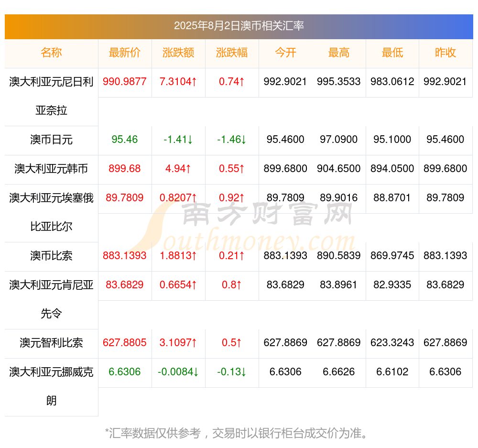This screenshot has height=448, width=478.
Task: Click change amount -0.0084↓
Action: [x=178, y=372]
